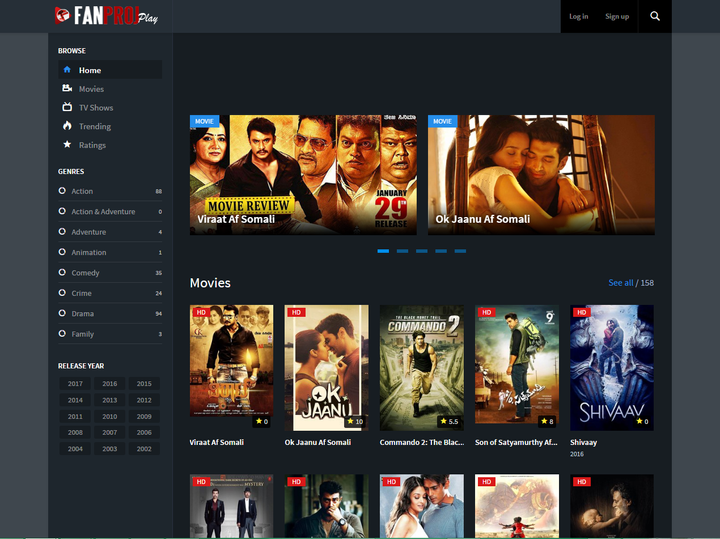
Task: Click MOVIE badge on Ok Jaanu banner
Action: [x=442, y=121]
